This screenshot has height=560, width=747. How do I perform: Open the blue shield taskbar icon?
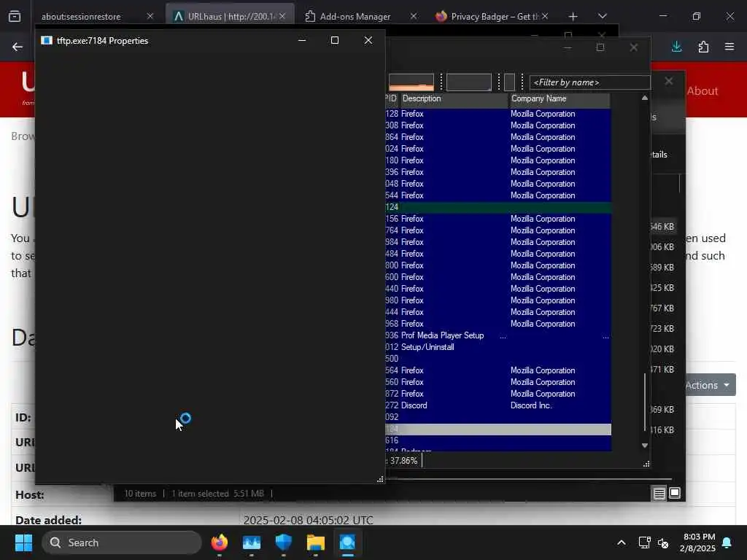point(284,542)
